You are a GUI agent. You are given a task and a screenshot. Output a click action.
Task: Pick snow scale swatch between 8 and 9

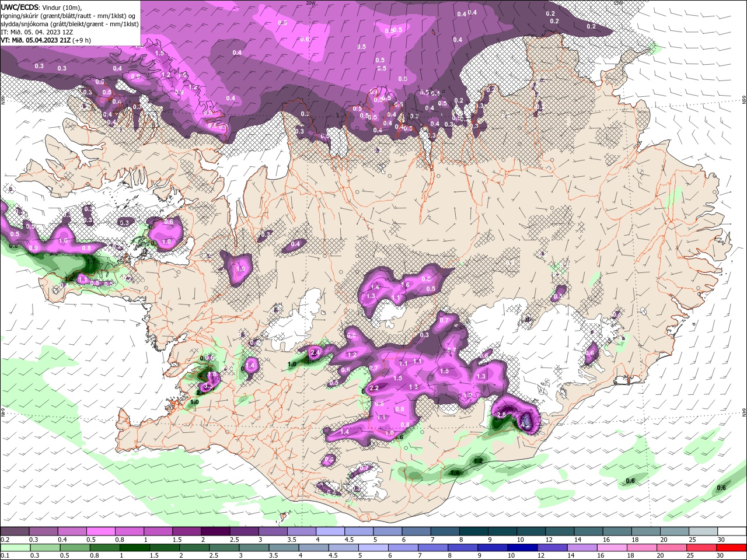point(474,531)
